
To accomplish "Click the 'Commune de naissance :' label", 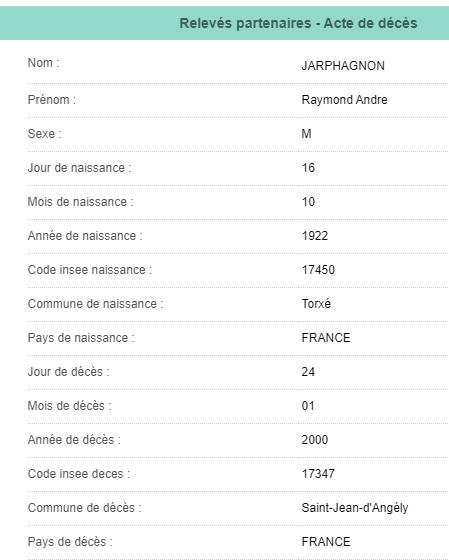I will pos(95,304).
